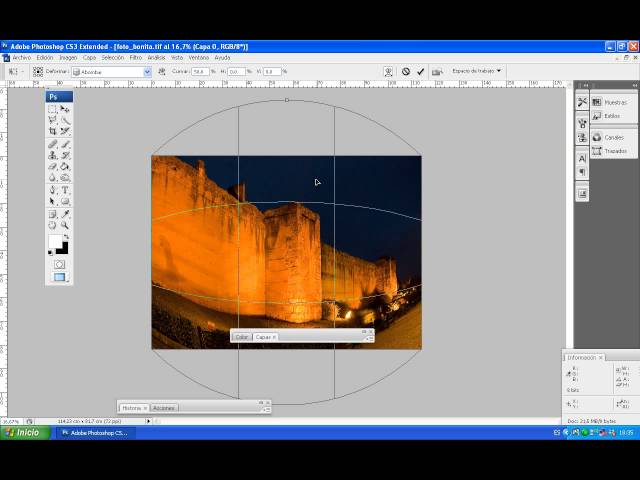Open the Capa menu
Viewport: 640px width, 480px height.
89,58
